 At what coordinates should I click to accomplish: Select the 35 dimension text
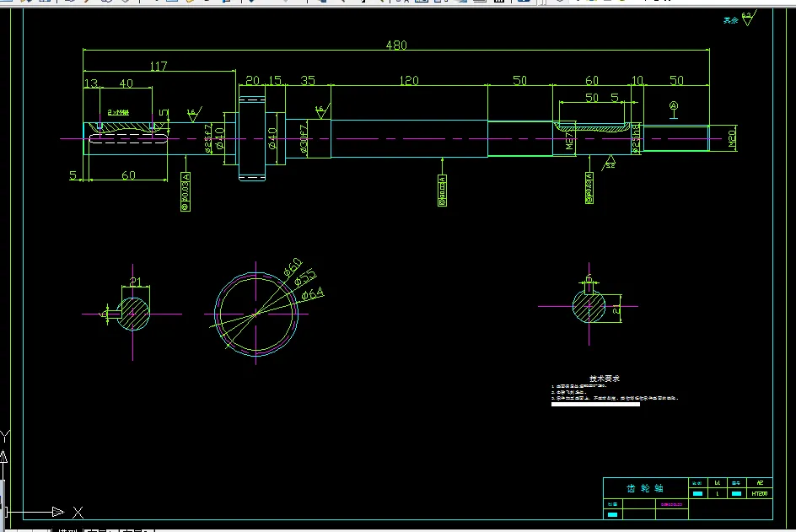[308, 80]
